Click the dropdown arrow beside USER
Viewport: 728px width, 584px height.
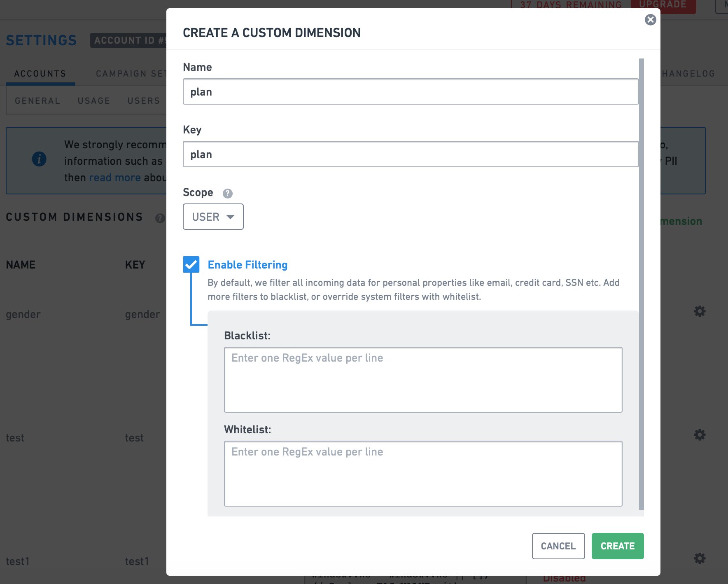click(231, 217)
